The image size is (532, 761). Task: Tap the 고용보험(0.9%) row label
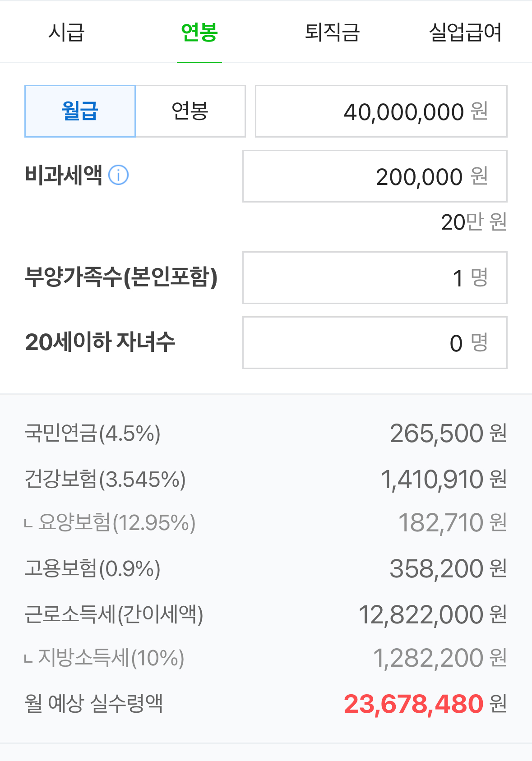93,568
